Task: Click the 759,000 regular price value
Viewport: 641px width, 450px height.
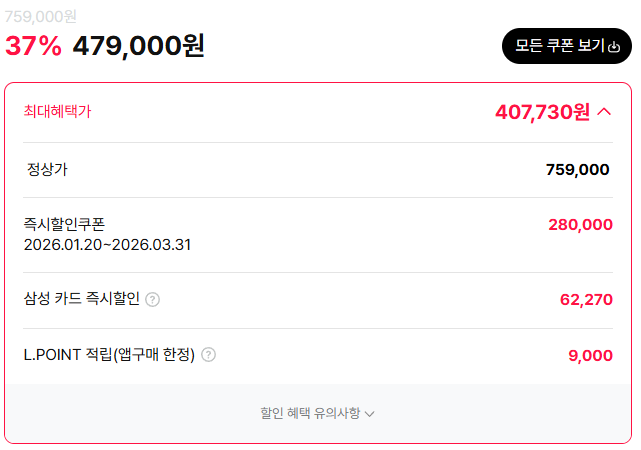Action: coord(577,170)
